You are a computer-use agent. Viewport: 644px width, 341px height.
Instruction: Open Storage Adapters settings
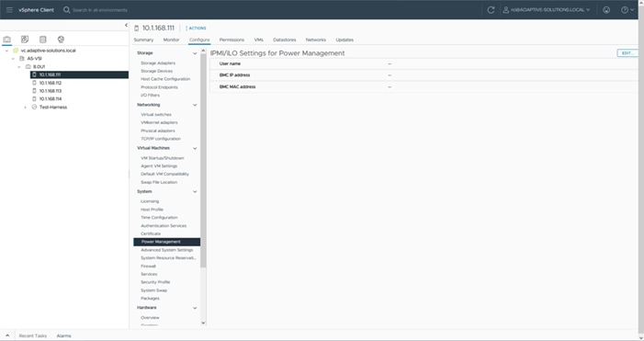pyautogui.click(x=158, y=63)
